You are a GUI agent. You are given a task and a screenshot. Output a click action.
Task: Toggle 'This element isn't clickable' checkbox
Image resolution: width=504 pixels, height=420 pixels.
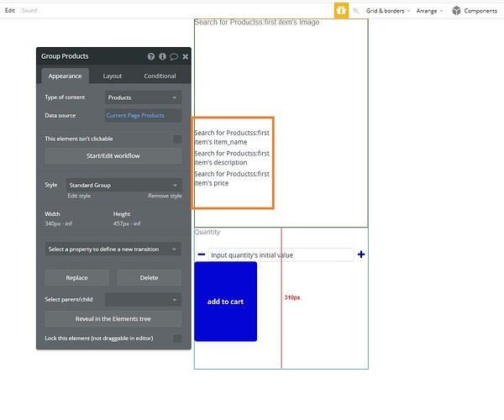(x=177, y=139)
